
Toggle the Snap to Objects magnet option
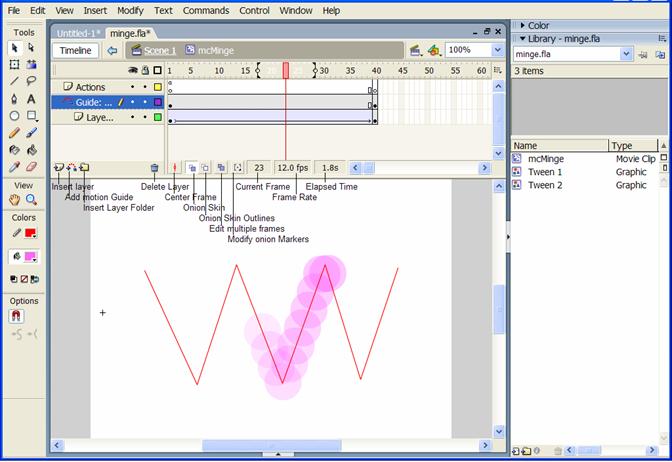click(x=16, y=316)
